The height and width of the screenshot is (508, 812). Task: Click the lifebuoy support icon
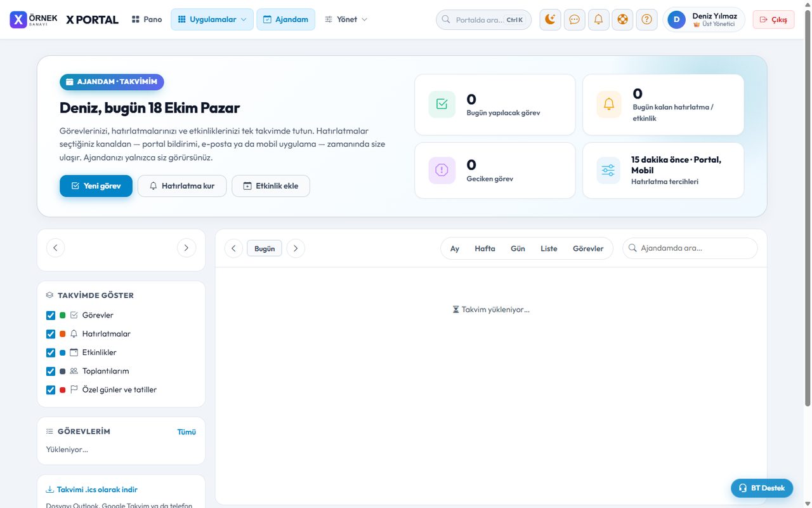(622, 20)
